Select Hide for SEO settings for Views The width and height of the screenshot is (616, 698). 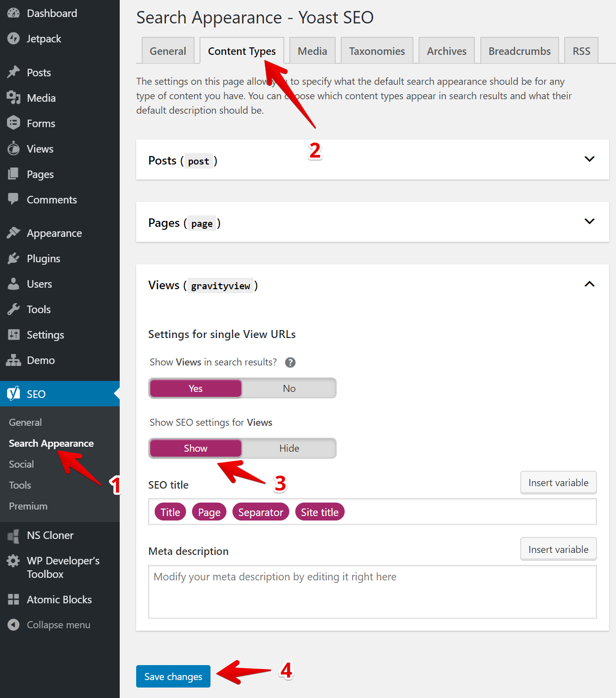pyautogui.click(x=289, y=448)
